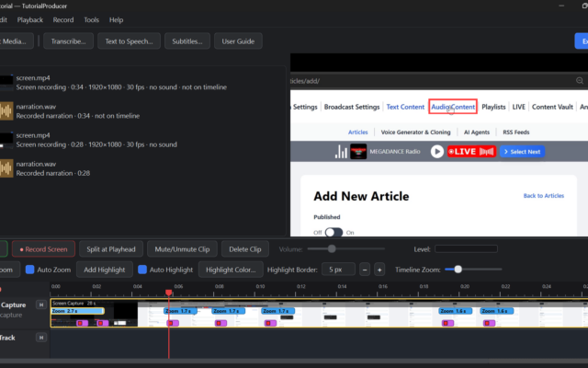Select the Zoom 1.6 s block near 0:19
Screen dimensions: 588x368
(456, 311)
